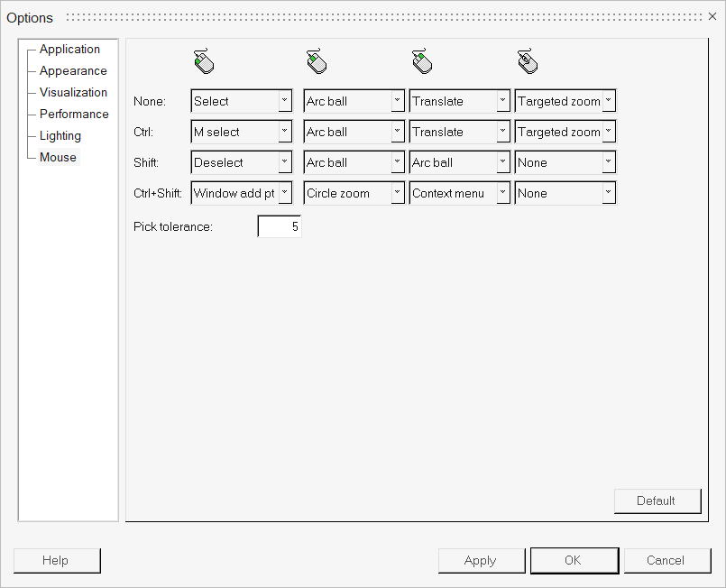Click the mouse wheel icon
This screenshot has height=588, width=726.
click(x=528, y=61)
